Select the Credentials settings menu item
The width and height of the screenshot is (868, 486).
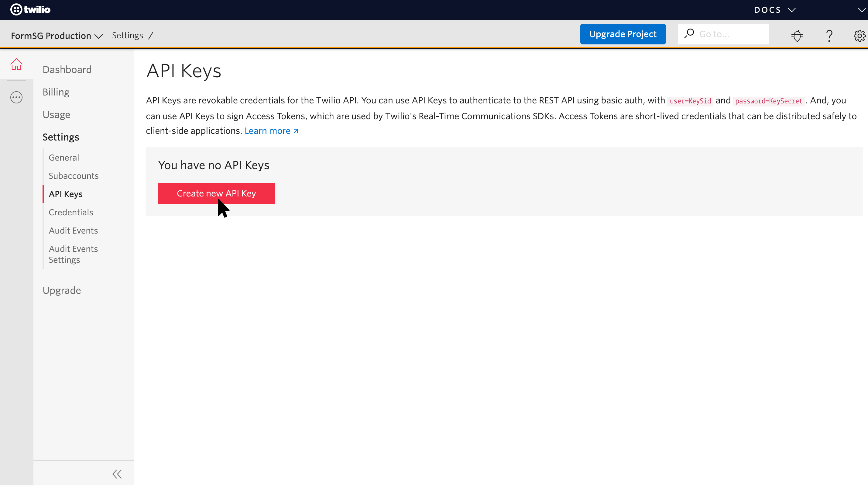tap(71, 212)
